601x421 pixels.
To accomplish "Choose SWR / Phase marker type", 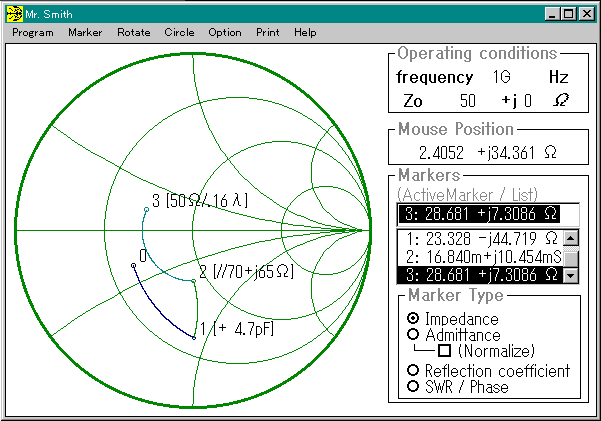I will click(413, 386).
